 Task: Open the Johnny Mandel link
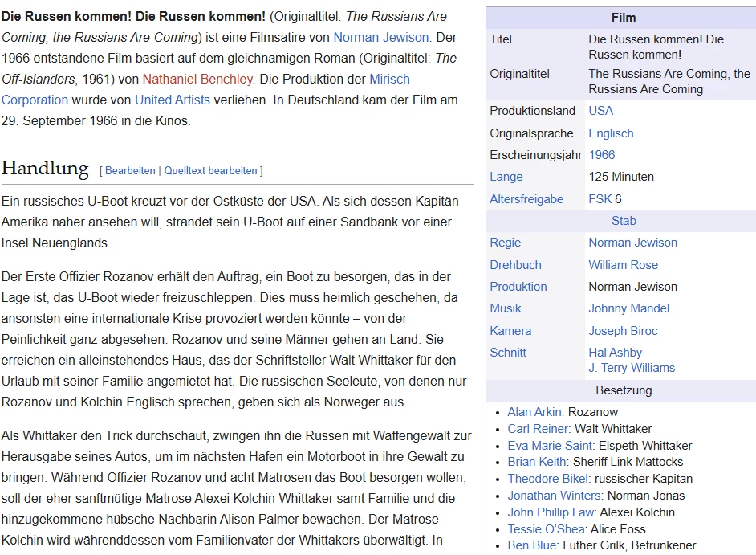(x=628, y=308)
